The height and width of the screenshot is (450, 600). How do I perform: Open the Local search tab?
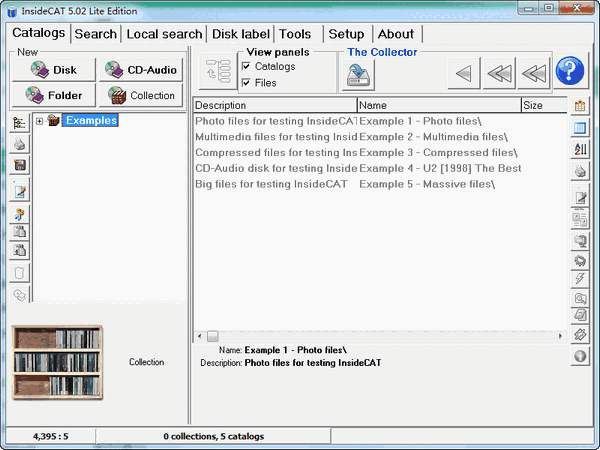[x=164, y=34]
